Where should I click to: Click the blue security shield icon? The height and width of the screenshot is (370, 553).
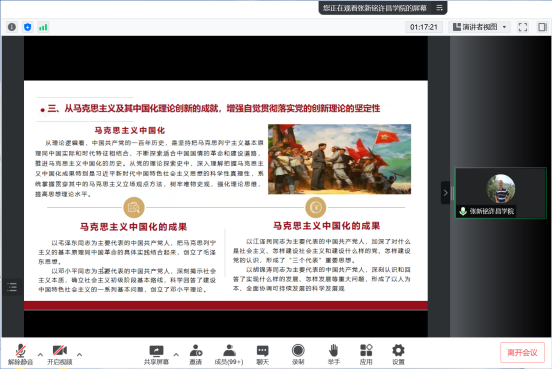pos(28,27)
